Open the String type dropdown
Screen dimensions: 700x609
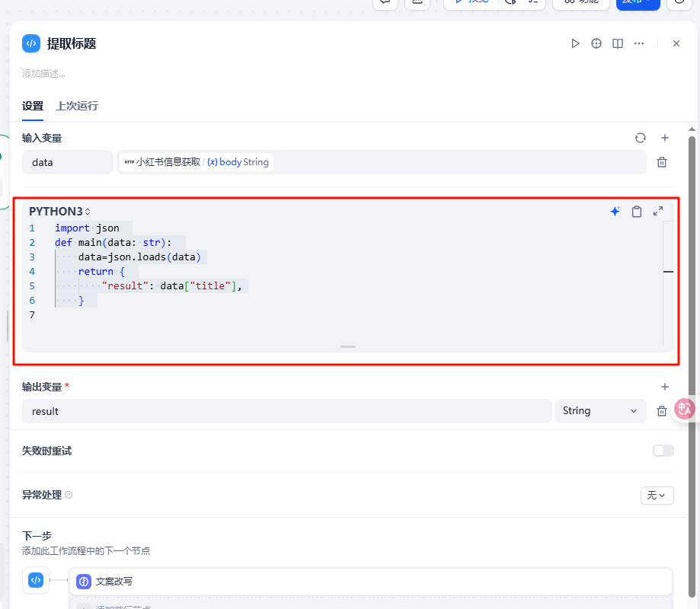(x=600, y=411)
